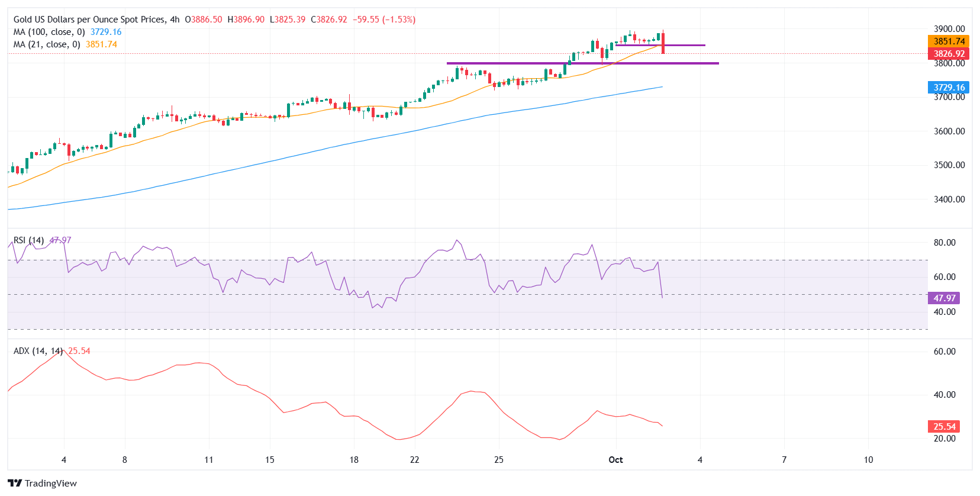Select the MA (21, close, 0) indicator label
The image size is (980, 496).
click(47, 44)
